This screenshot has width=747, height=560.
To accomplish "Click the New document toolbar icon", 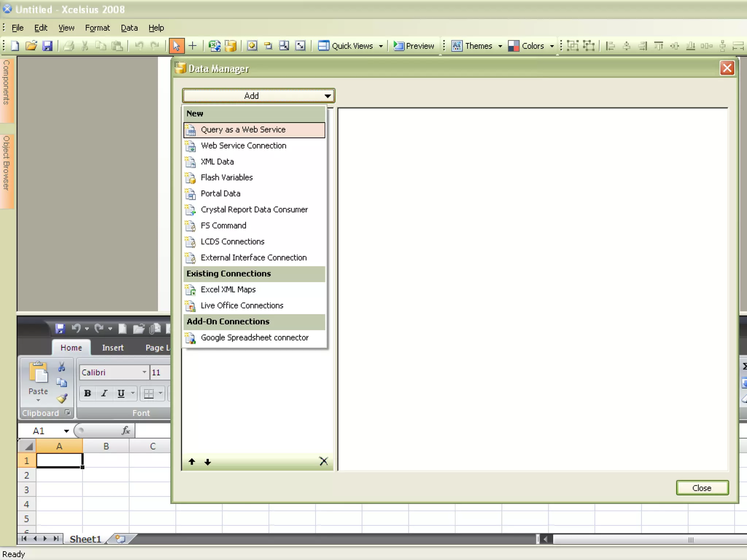I will coord(15,46).
